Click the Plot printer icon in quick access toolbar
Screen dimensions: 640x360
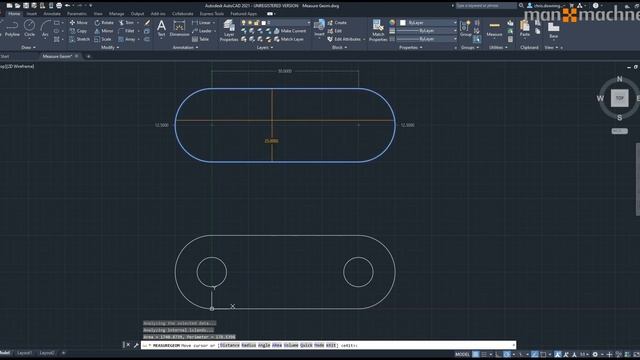coord(59,6)
